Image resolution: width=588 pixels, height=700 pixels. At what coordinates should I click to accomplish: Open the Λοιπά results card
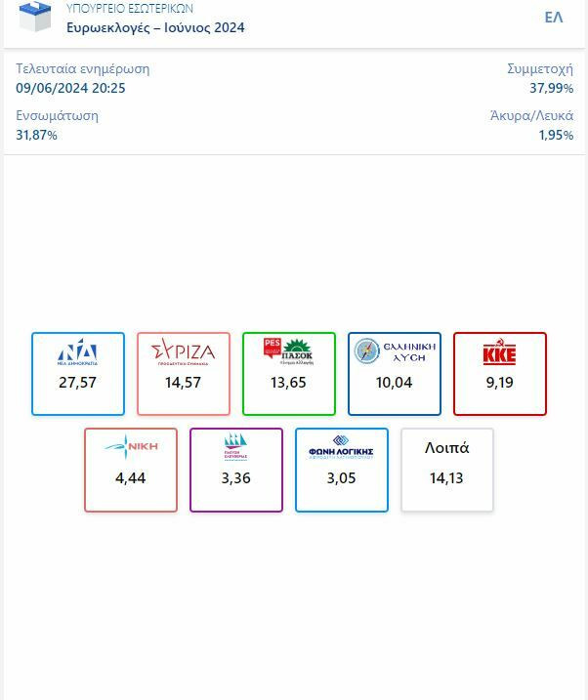447,469
